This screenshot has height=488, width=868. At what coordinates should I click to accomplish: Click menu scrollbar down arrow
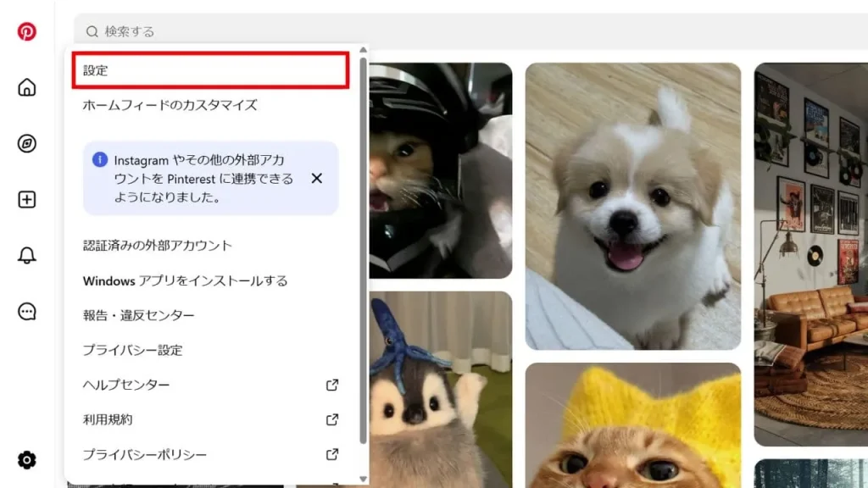pos(363,479)
